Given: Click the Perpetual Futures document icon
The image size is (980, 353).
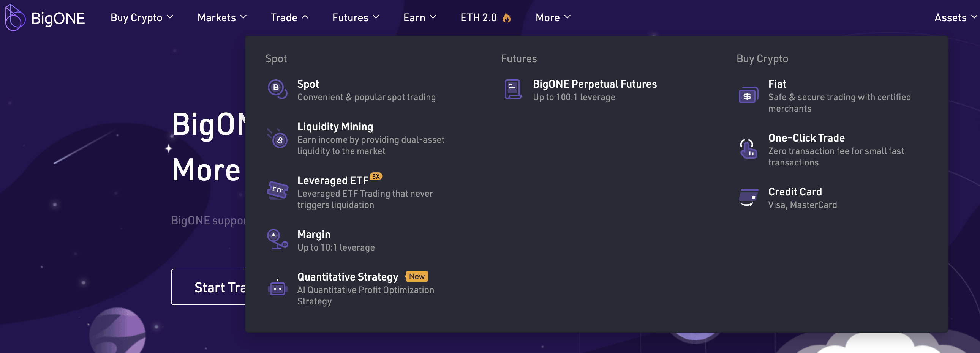Looking at the screenshot, I should (513, 89).
